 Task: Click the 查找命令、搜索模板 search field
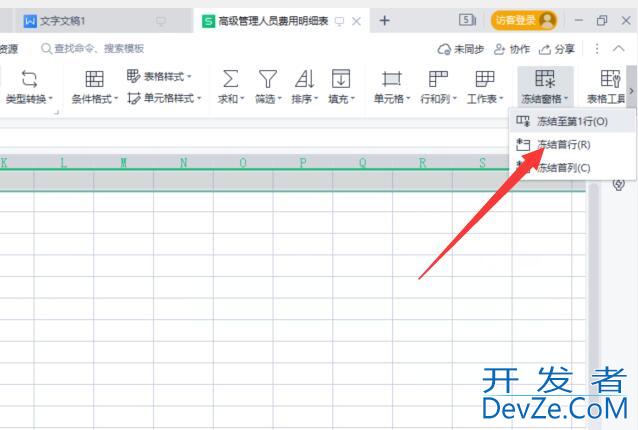pos(93,49)
